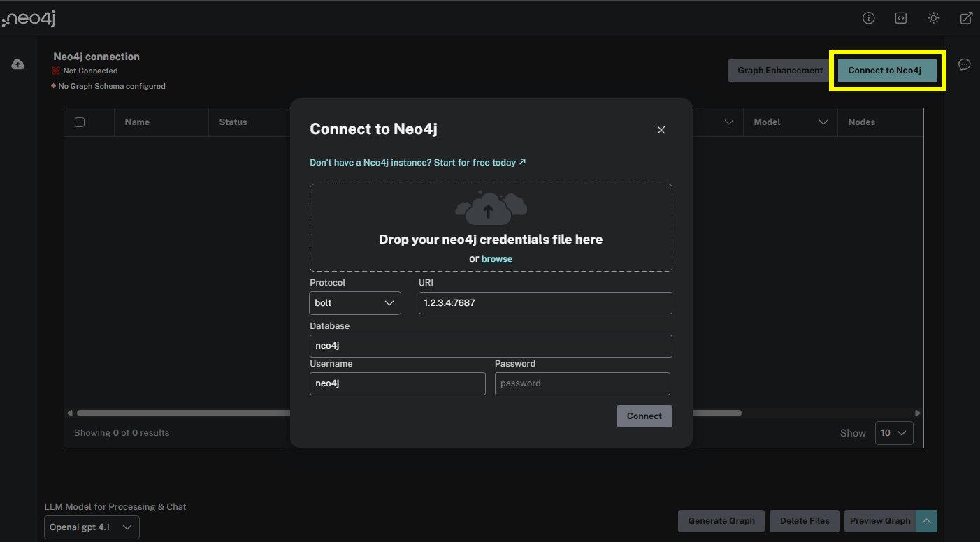Image resolution: width=980 pixels, height=542 pixels.
Task: Open the info icon in header
Action: 869,18
